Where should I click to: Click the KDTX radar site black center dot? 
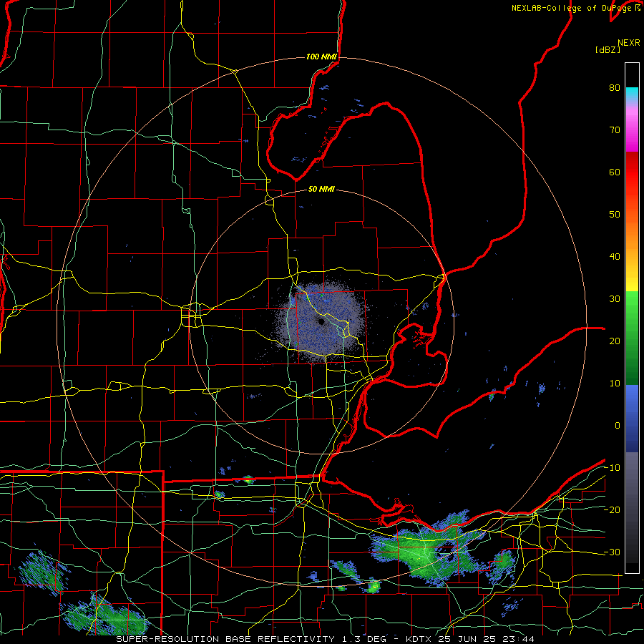[x=321, y=321]
